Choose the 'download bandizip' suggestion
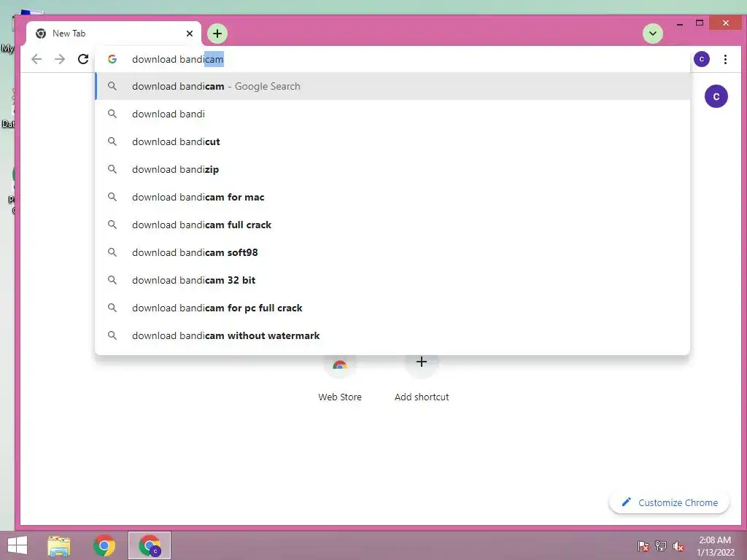The height and width of the screenshot is (560, 747). click(x=392, y=169)
